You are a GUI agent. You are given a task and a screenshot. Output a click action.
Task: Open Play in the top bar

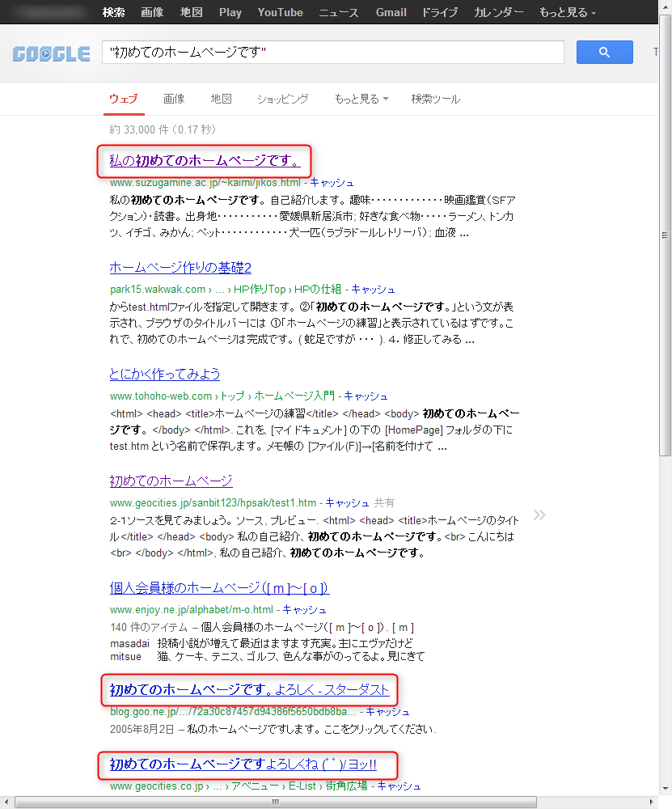(230, 12)
